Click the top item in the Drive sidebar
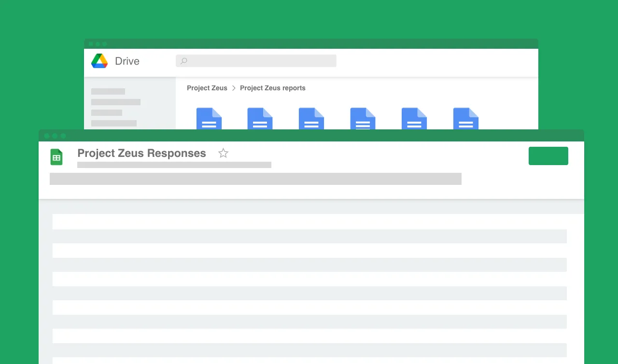Image resolution: width=618 pixels, height=364 pixels. pos(108,91)
